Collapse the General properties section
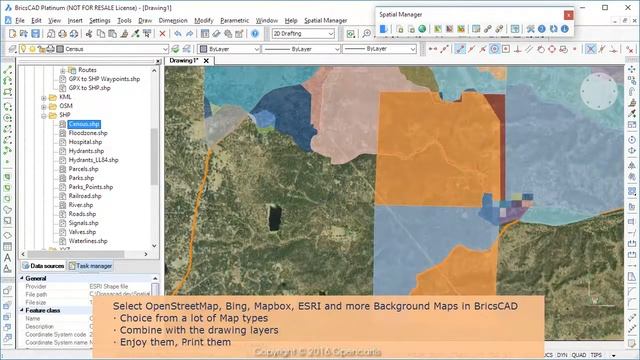 pyautogui.click(x=22, y=278)
